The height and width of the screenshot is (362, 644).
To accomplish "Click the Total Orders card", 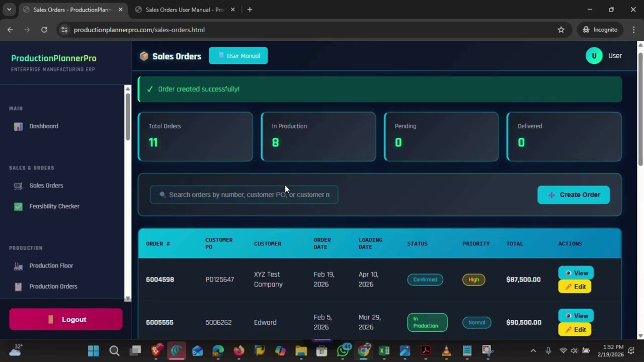I will pyautogui.click(x=195, y=137).
